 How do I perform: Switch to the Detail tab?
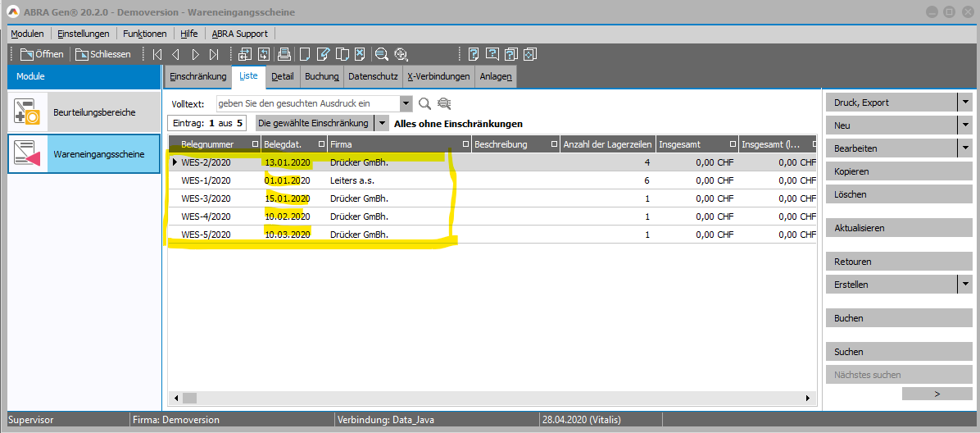coord(282,76)
